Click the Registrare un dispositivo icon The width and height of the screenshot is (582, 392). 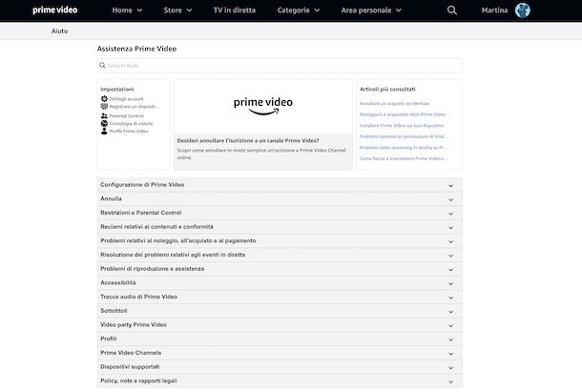[104, 107]
